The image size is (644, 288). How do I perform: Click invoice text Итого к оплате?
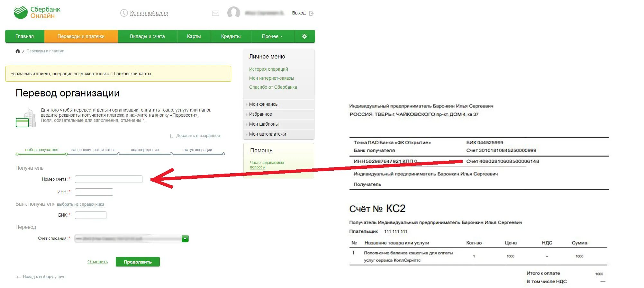pyautogui.click(x=543, y=273)
